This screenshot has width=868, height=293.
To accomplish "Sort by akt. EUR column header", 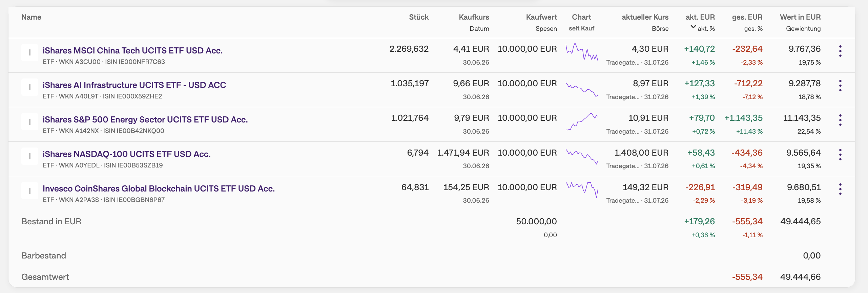I will (x=700, y=17).
